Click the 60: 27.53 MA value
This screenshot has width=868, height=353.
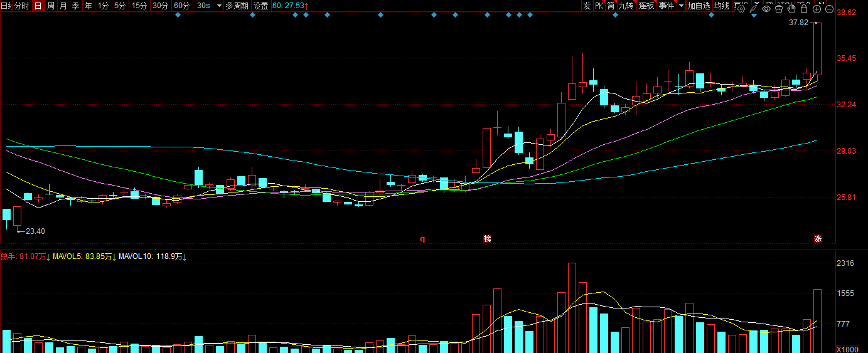(290, 6)
